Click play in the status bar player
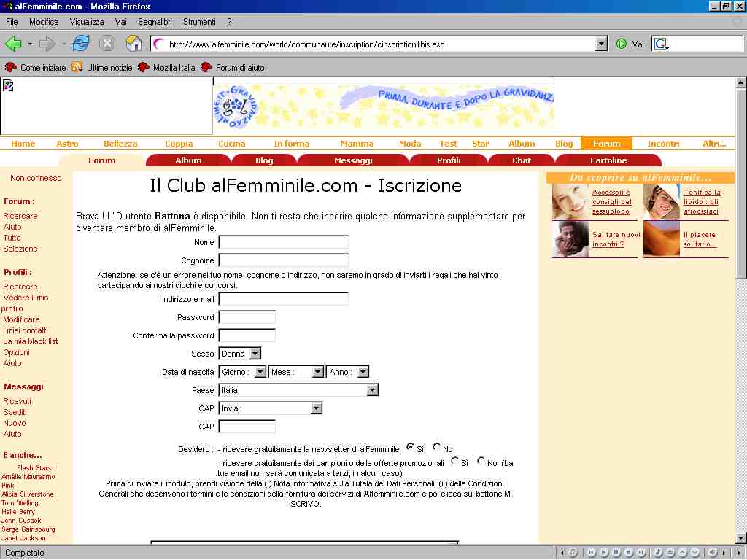Image resolution: width=747 pixels, height=560 pixels. click(603, 553)
